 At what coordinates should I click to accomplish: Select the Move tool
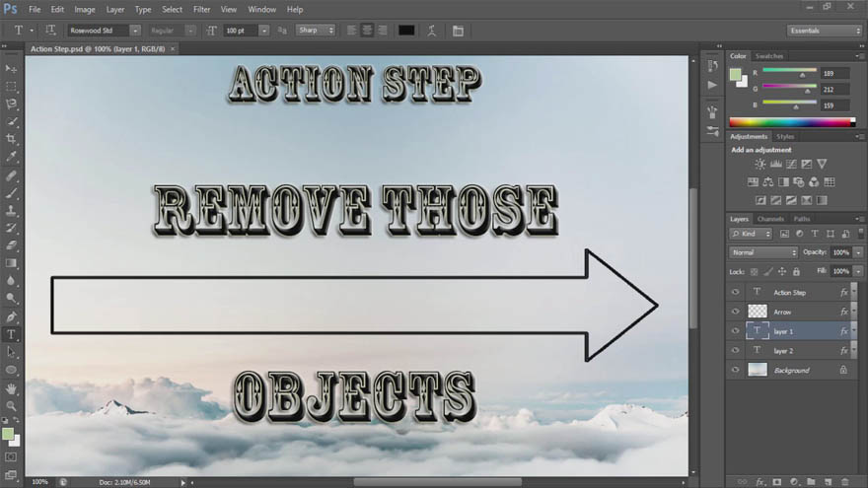point(11,69)
